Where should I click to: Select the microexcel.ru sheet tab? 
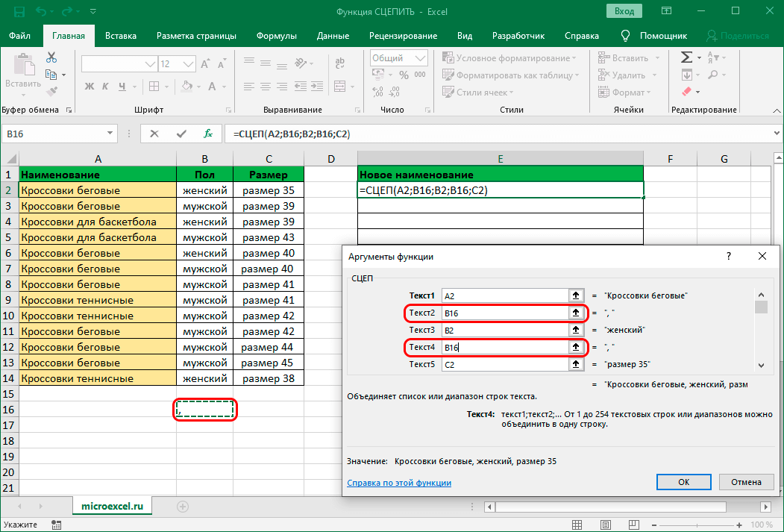112,506
